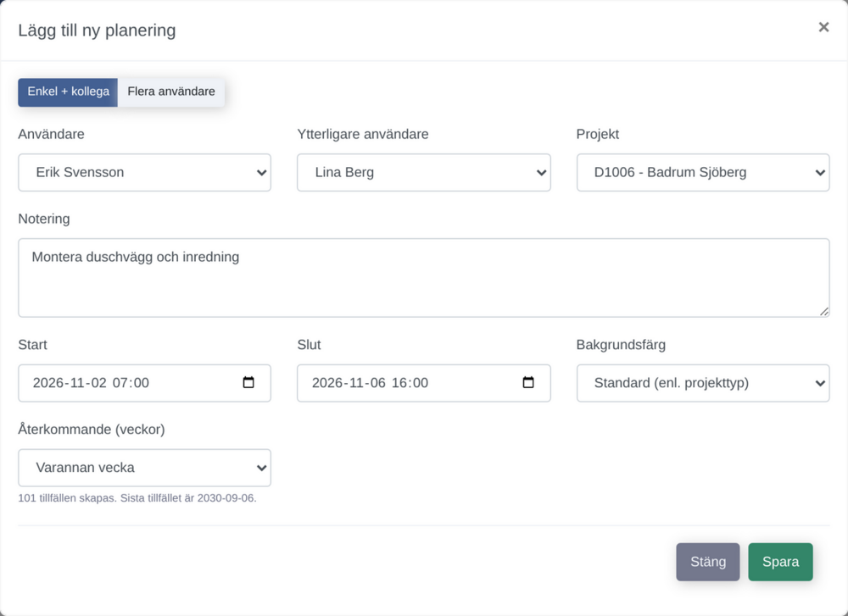The width and height of the screenshot is (848, 616).
Task: Expand the Återkommande (veckor) dropdown
Action: [144, 468]
